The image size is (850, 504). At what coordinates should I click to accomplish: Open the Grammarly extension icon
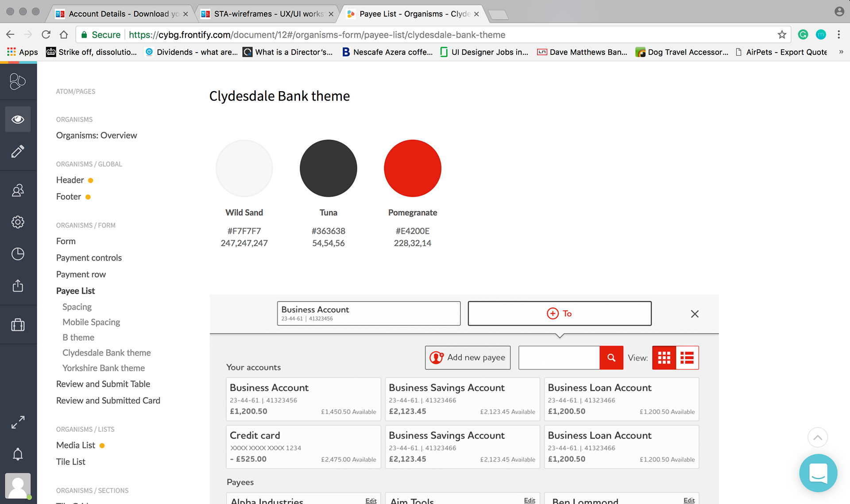[x=803, y=35]
